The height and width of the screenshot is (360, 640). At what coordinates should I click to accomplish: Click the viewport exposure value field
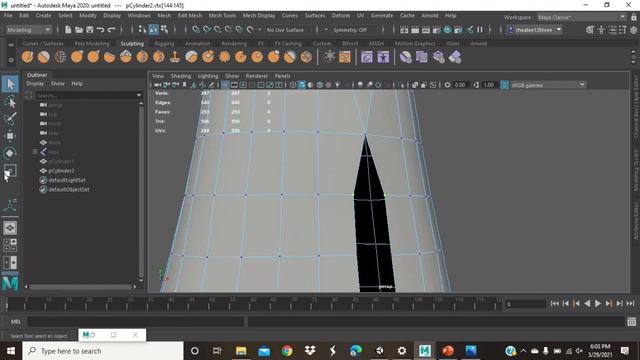pos(460,85)
